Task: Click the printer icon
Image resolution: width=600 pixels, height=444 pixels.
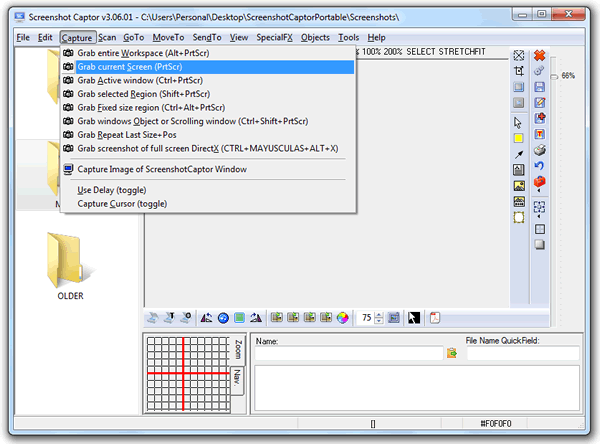Action: [x=540, y=150]
